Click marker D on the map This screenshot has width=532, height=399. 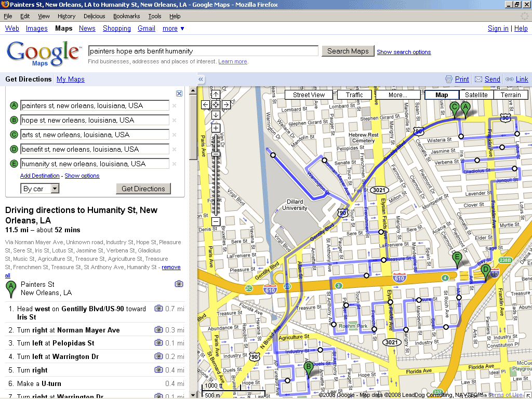[x=486, y=273]
